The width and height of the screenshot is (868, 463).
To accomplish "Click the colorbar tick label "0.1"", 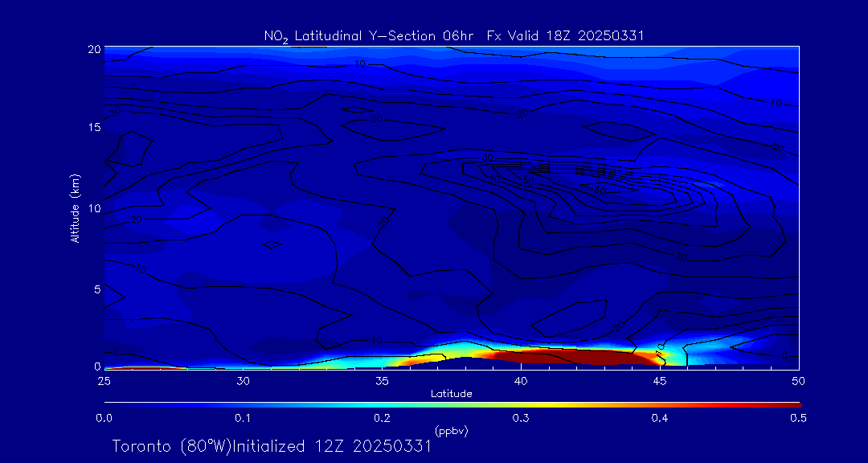I will [243, 419].
